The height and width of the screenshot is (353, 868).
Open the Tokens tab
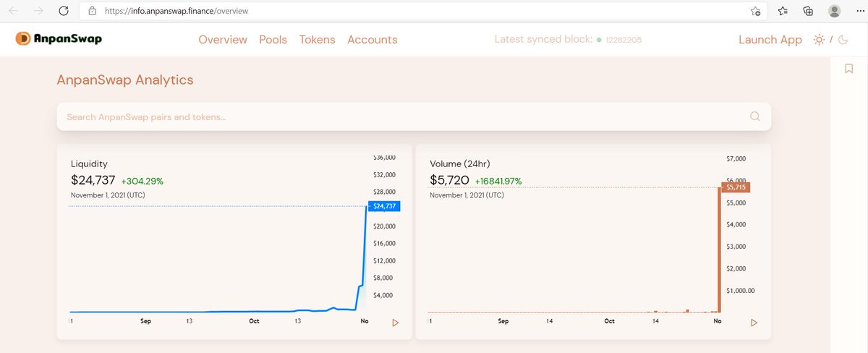pos(318,40)
